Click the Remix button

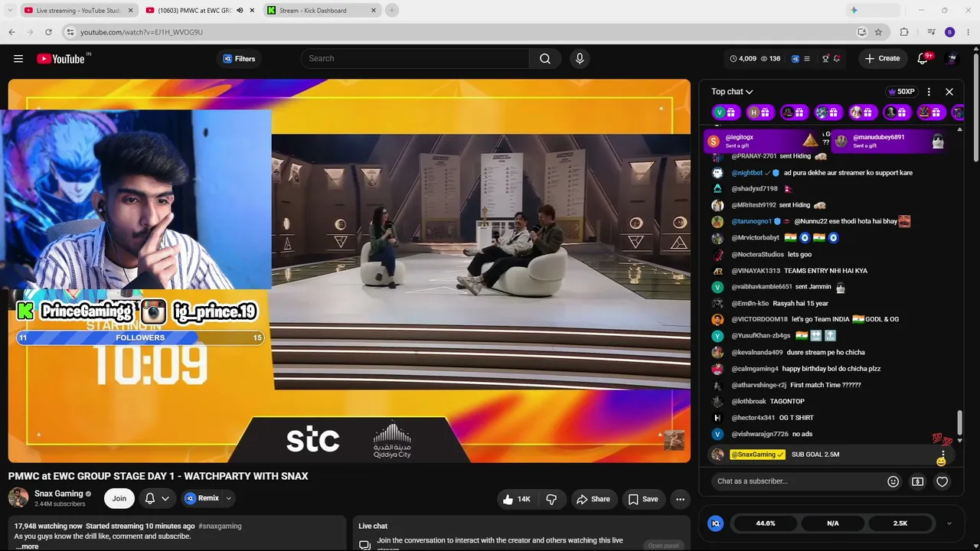[202, 499]
